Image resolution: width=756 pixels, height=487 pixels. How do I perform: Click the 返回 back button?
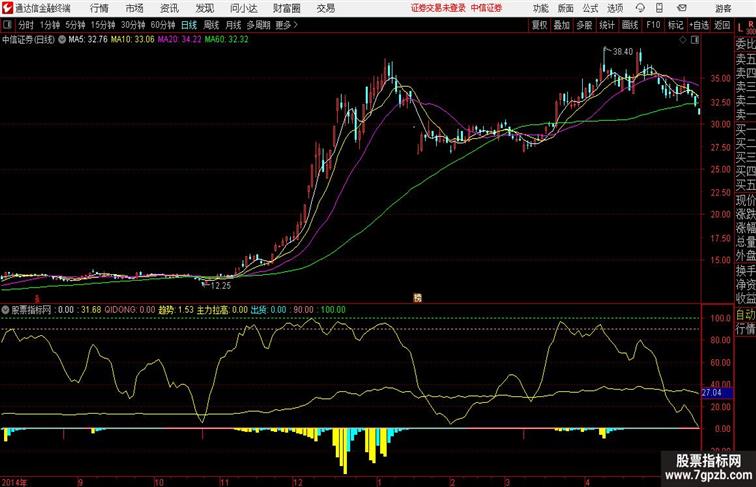pyautogui.click(x=722, y=25)
